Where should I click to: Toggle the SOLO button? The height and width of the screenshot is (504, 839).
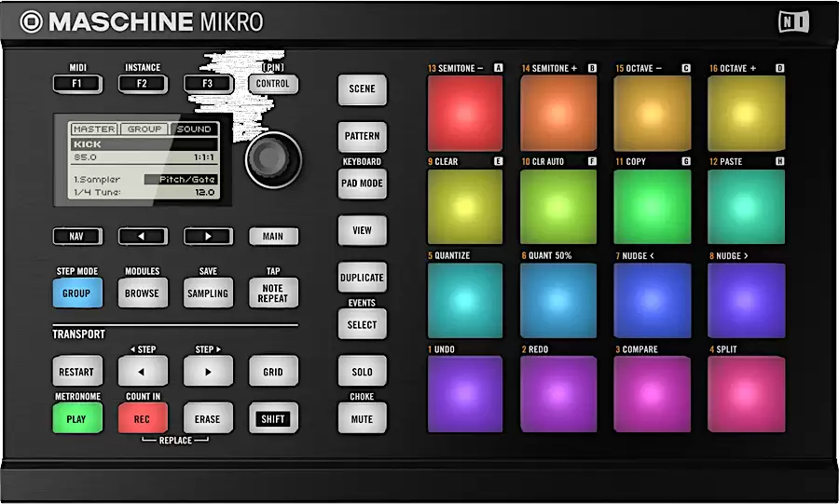pos(363,372)
